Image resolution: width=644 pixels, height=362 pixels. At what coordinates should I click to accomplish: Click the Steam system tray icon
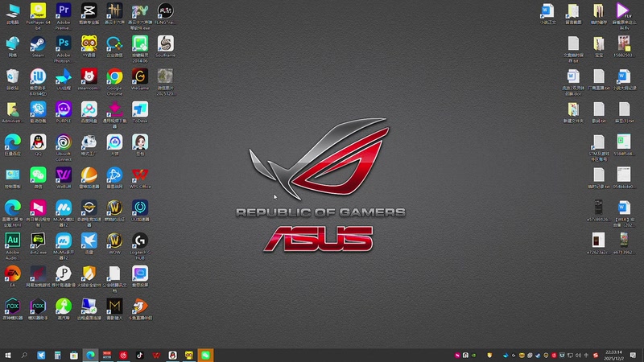click(x=538, y=355)
